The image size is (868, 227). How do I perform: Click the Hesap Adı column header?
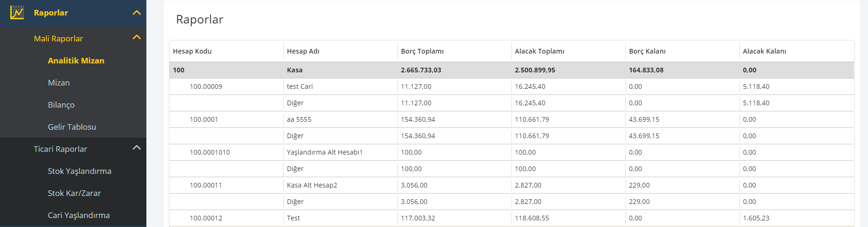pos(303,51)
